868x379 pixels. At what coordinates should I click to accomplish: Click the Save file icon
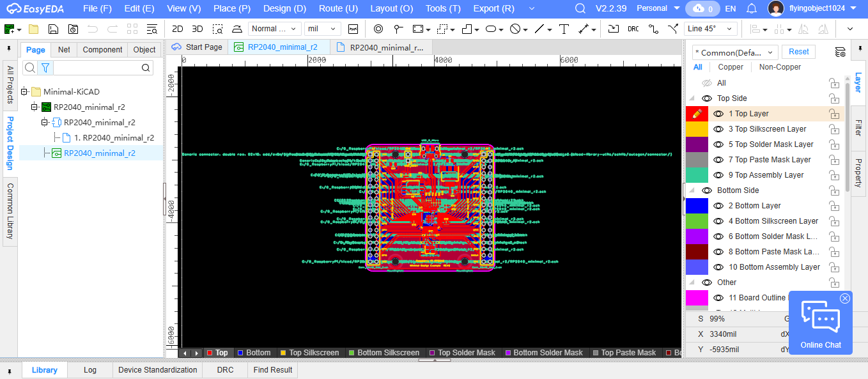[54, 29]
